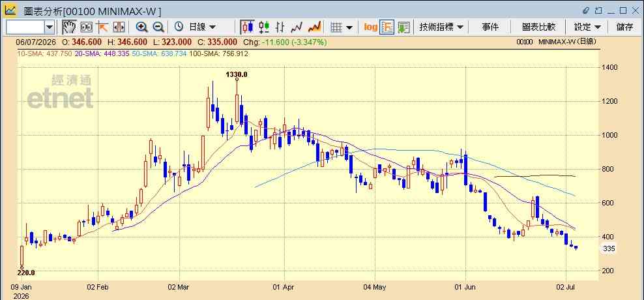644x300 pixels.
Task: Toggle the data legend panel icon
Action: click(x=387, y=27)
